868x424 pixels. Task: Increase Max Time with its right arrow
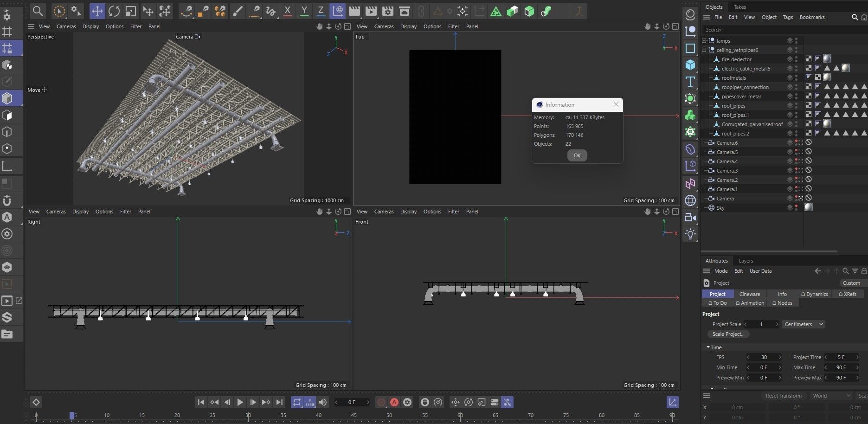(857, 367)
